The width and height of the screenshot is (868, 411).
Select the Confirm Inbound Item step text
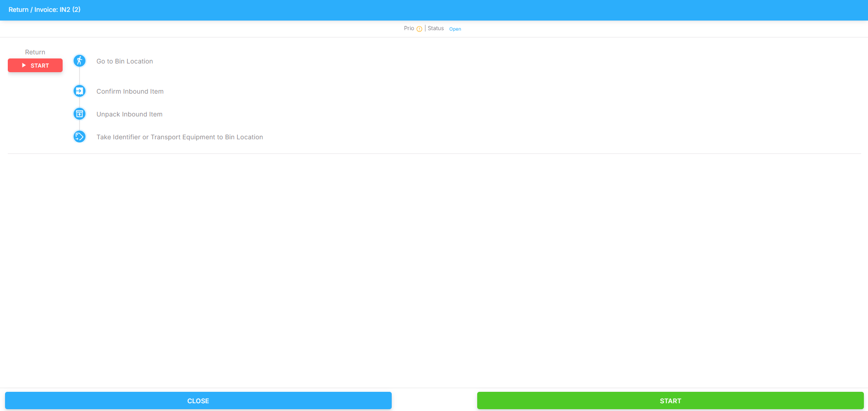130,91
